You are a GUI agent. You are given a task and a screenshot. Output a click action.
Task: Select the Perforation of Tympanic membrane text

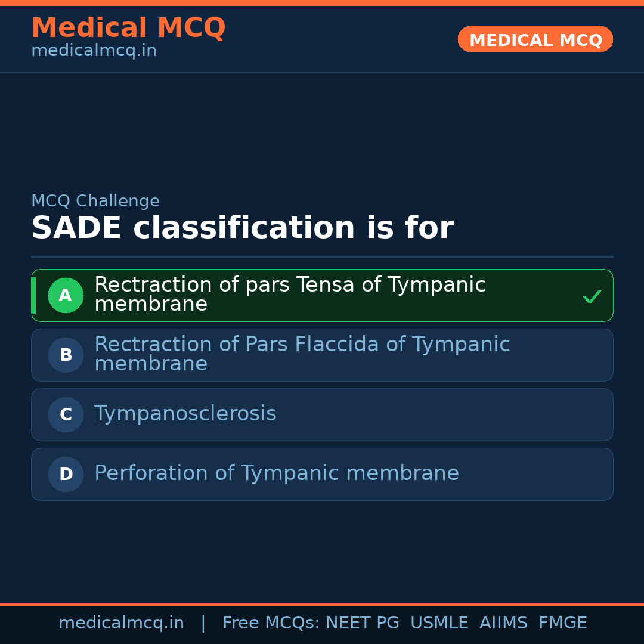click(277, 473)
